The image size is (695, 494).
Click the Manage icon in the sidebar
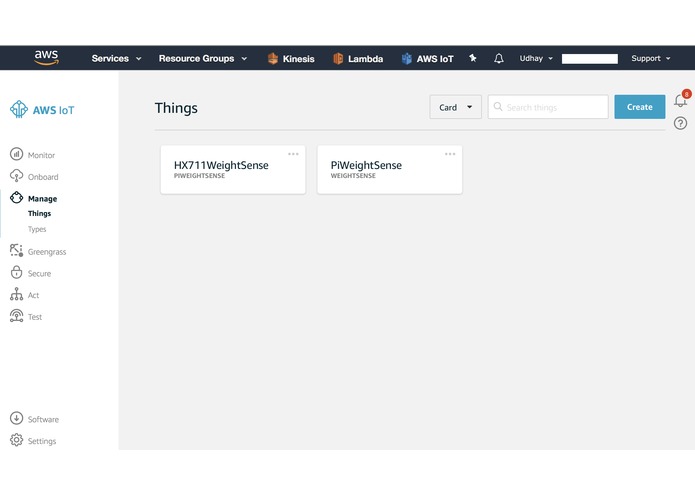click(x=16, y=198)
